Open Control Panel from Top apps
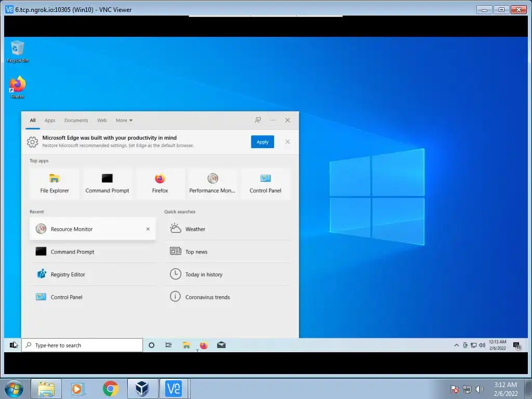Image resolution: width=532 pixels, height=399 pixels. tap(265, 183)
